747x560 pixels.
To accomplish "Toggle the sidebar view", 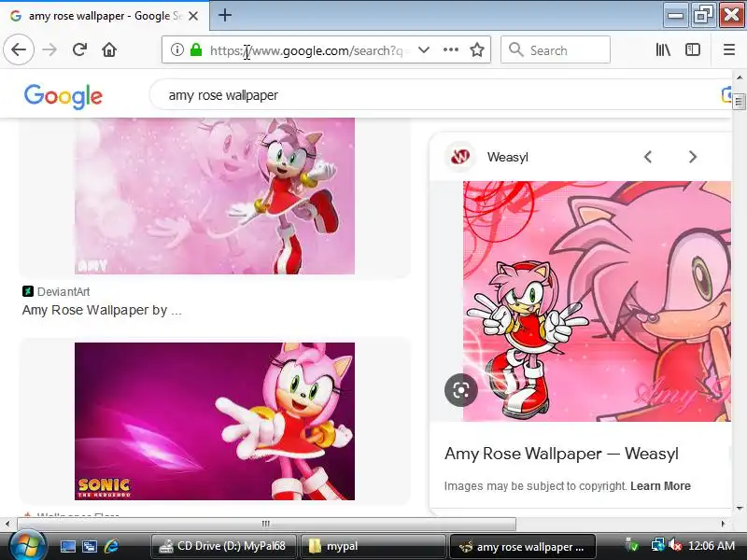I will pos(692,49).
